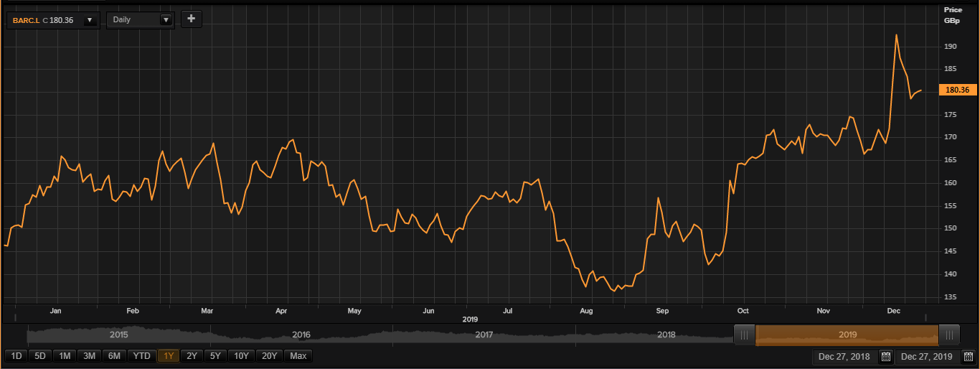Select the 5D time range
Screen dimensions: 980x369
tap(40, 355)
